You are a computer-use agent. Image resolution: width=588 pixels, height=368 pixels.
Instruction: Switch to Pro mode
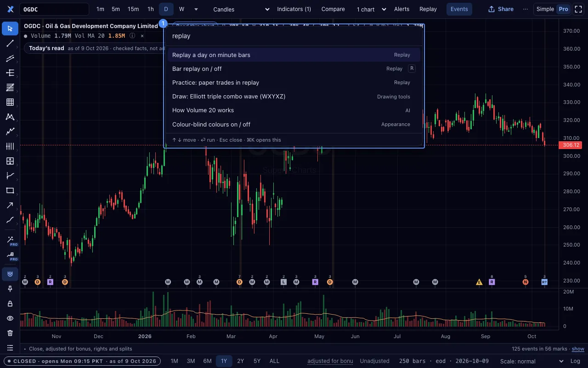coord(563,9)
